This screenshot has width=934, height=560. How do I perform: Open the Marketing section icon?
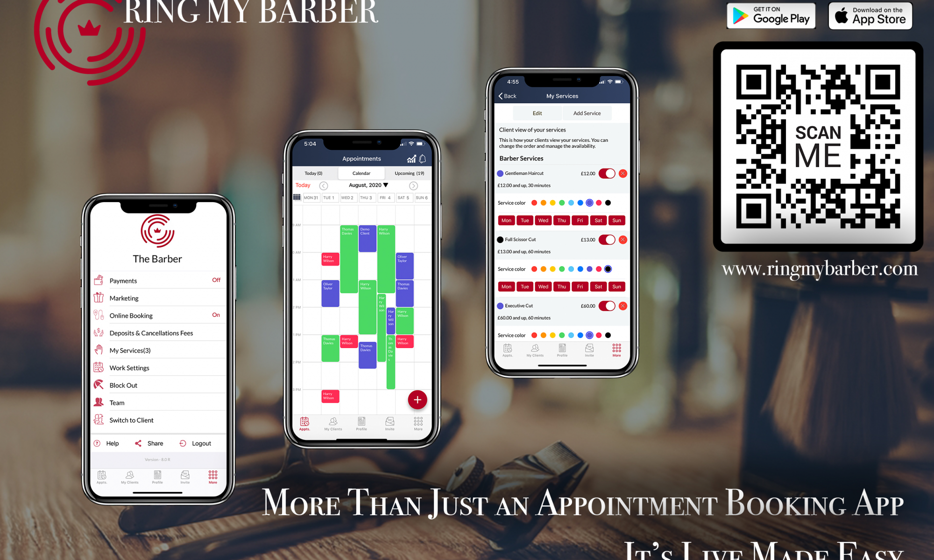[x=99, y=298]
